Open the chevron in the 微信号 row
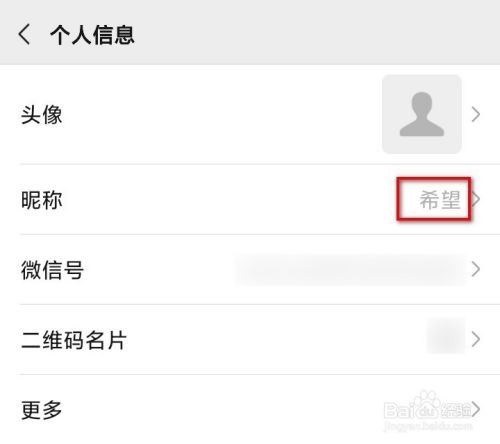Screen dimensions: 500x444 pos(476,269)
